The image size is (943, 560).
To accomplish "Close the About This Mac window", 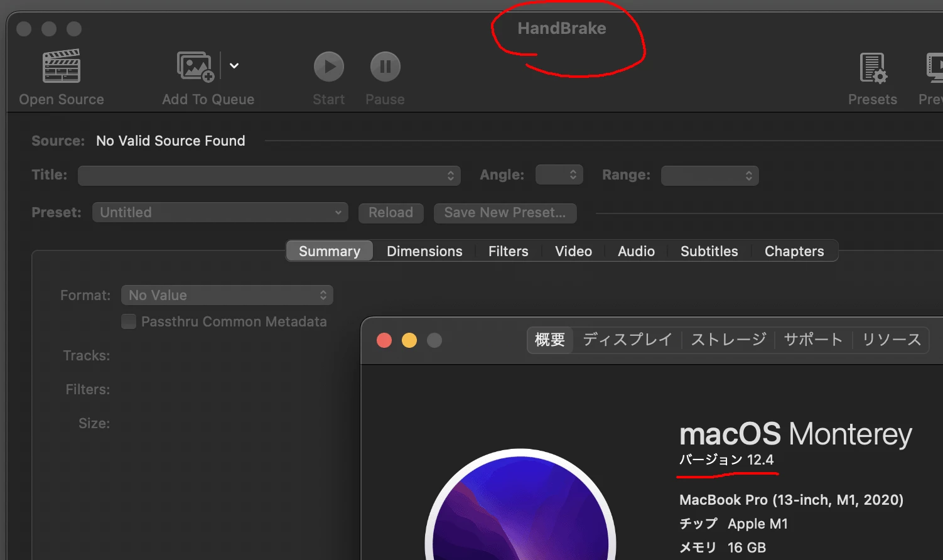I will point(384,340).
